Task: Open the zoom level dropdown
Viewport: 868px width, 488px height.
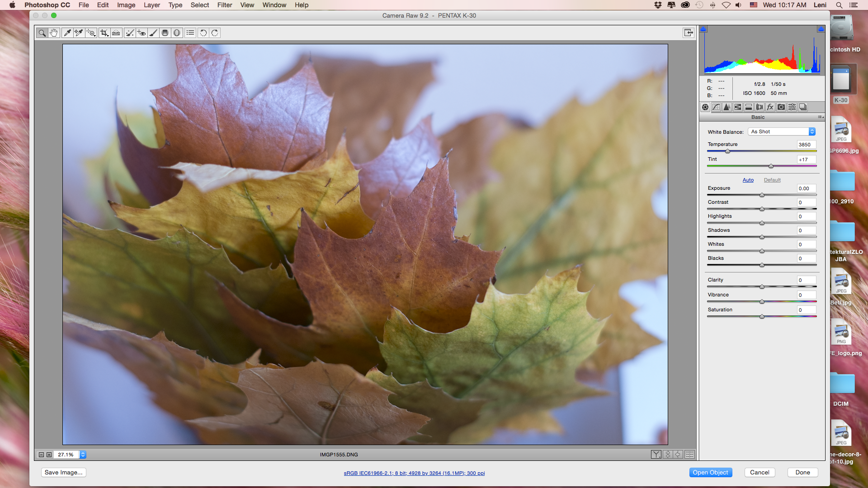Action: [x=83, y=455]
